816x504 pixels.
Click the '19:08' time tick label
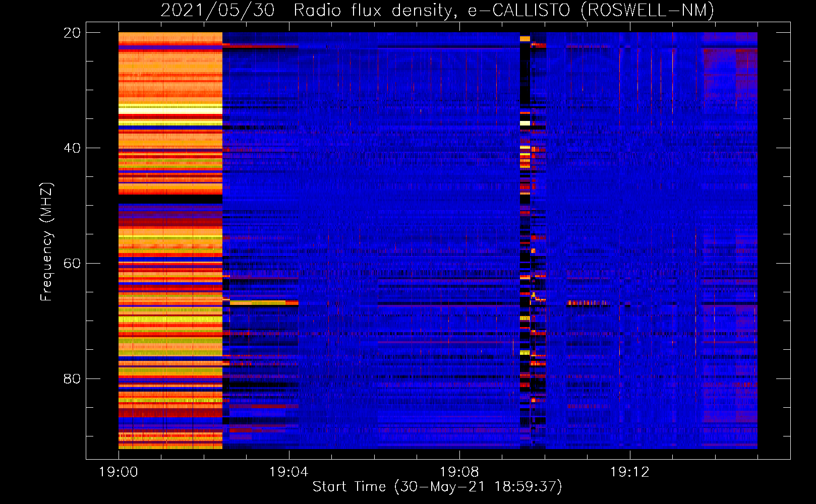(x=459, y=472)
